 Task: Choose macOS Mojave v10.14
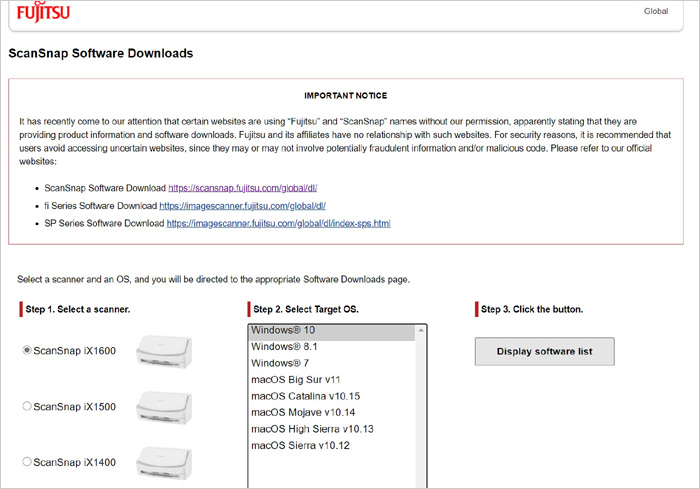point(332,413)
